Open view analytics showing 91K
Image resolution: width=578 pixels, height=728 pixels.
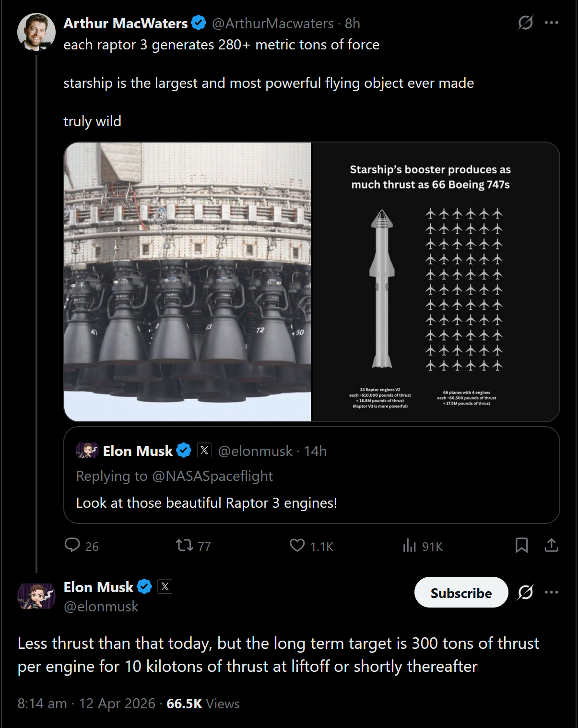pyautogui.click(x=409, y=545)
